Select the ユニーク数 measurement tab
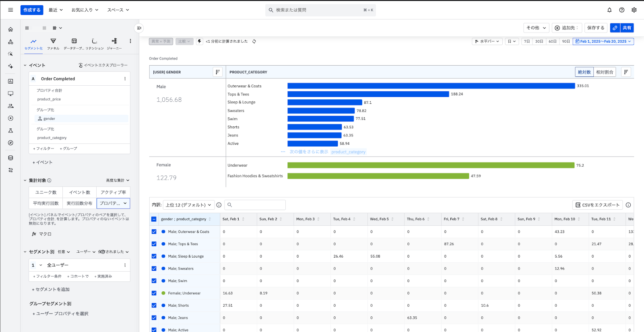Viewport: 644px width, 332px height. pos(46,192)
